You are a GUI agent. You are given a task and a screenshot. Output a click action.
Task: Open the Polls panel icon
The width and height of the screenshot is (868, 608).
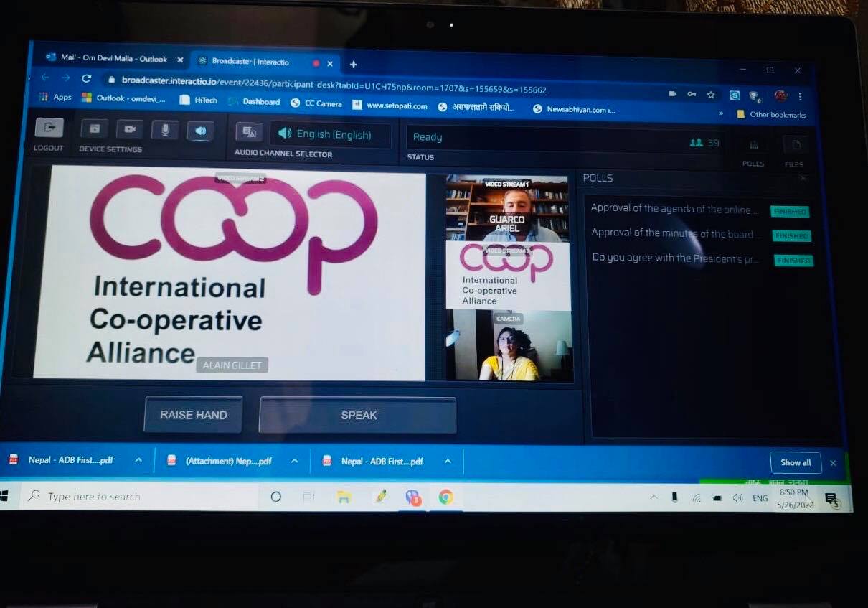tap(753, 146)
